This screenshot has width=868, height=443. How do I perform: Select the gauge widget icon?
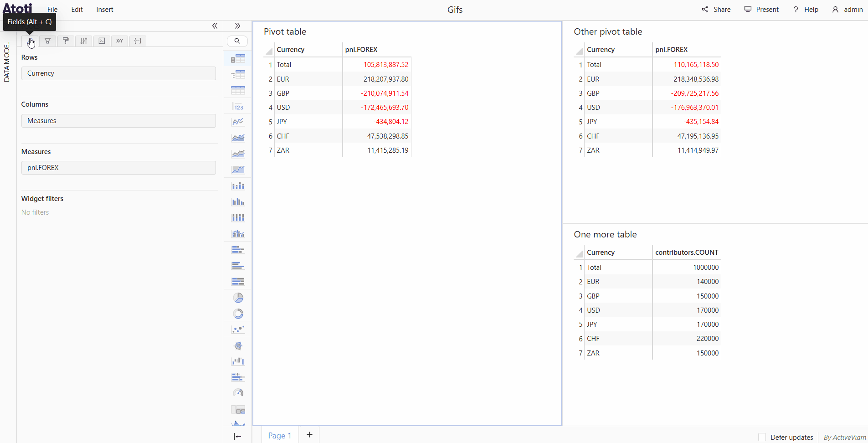[x=238, y=392]
